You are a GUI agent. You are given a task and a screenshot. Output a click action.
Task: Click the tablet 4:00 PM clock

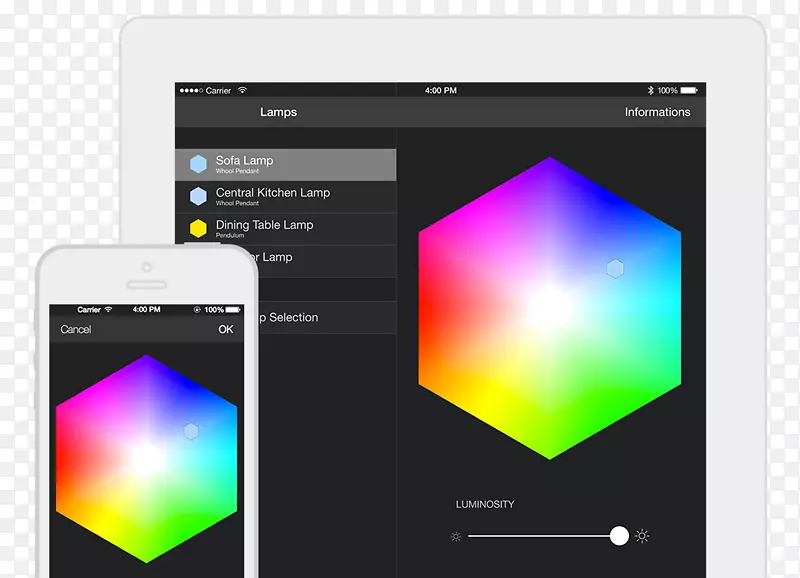(441, 90)
